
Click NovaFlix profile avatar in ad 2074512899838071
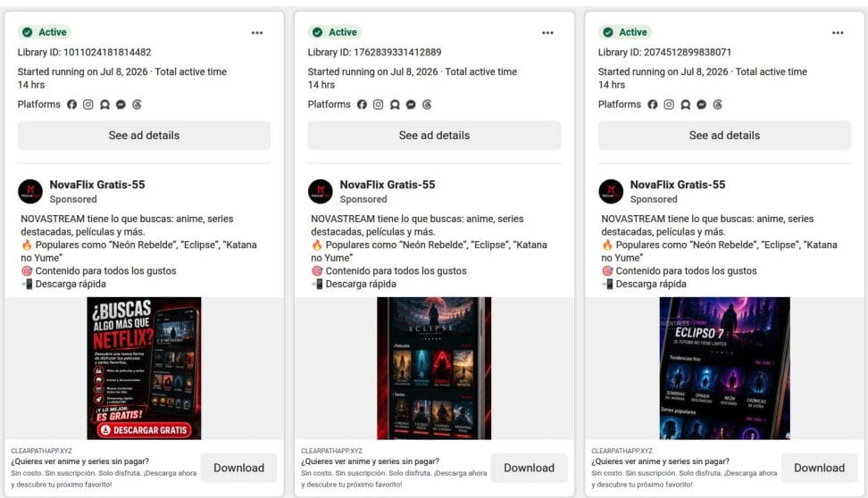coord(611,192)
